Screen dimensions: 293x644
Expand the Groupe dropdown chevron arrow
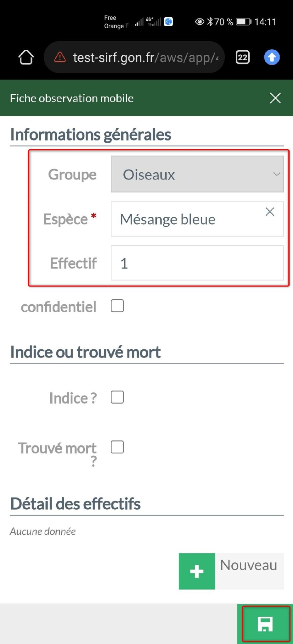277,174
